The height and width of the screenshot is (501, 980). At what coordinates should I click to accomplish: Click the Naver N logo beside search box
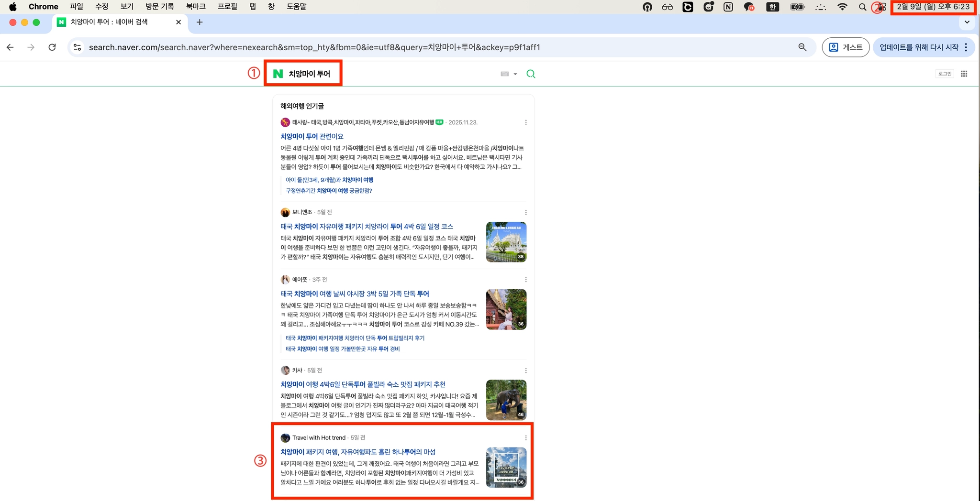point(278,74)
